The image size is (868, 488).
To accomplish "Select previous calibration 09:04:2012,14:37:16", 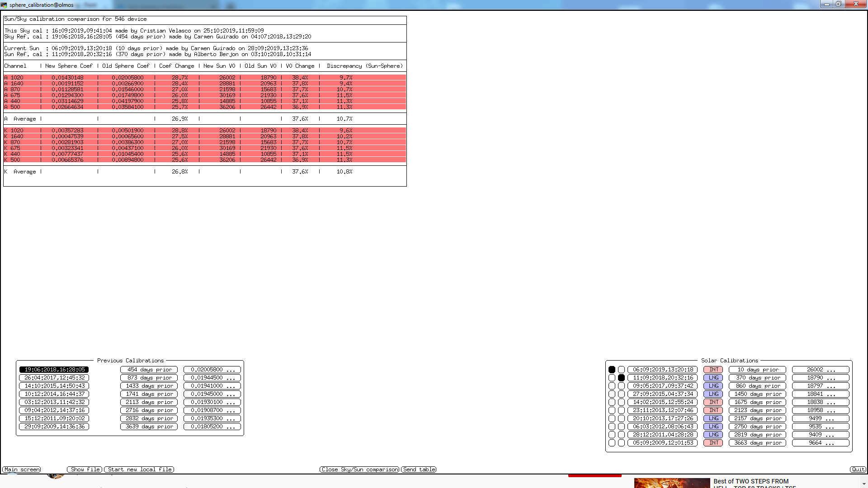I will click(x=54, y=410).
